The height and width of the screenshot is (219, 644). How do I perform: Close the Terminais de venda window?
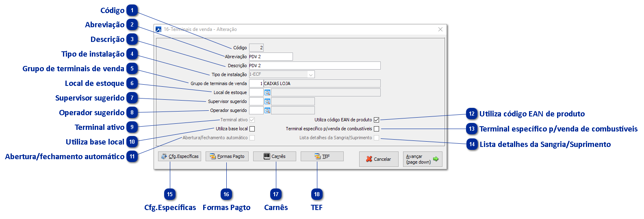coord(440,29)
